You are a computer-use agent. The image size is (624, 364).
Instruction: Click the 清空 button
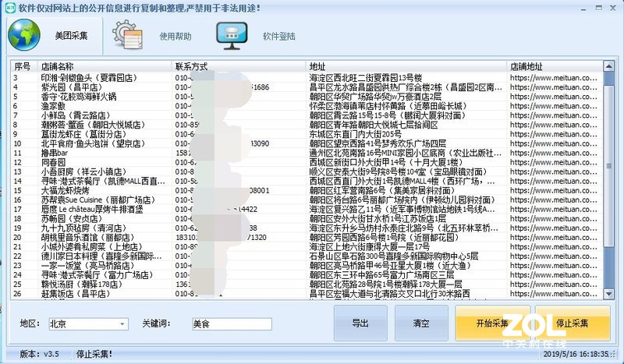click(421, 323)
